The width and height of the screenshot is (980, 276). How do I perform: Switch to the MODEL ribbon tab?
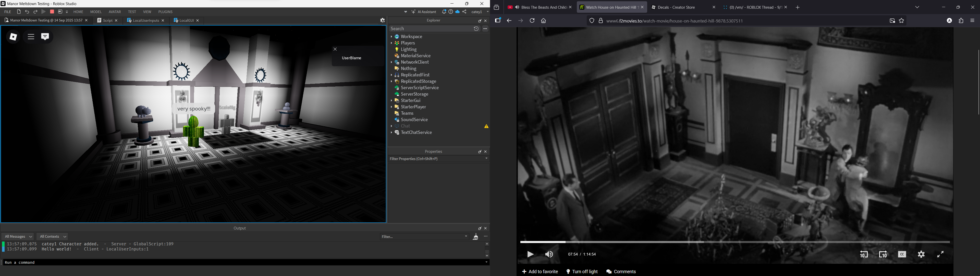(96, 12)
